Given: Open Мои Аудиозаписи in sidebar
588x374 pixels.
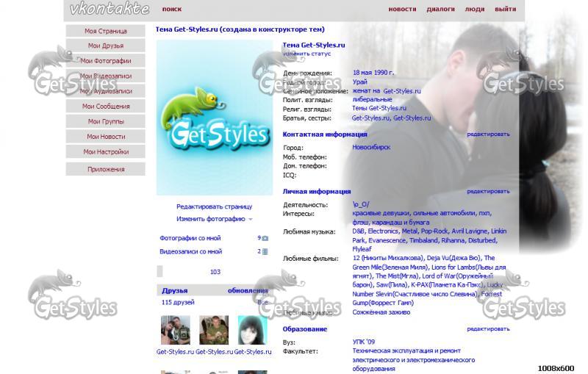Looking at the screenshot, I should pyautogui.click(x=105, y=91).
